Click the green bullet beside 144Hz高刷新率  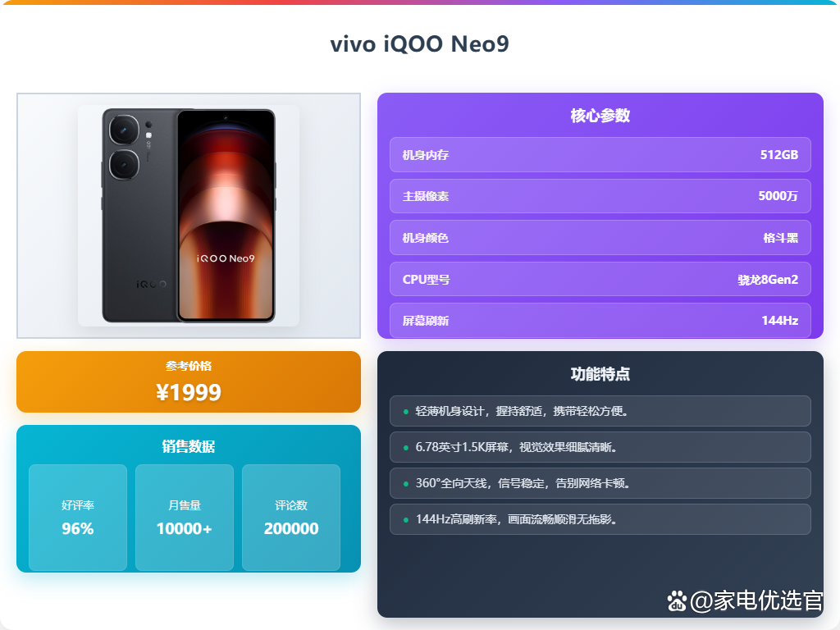click(405, 519)
